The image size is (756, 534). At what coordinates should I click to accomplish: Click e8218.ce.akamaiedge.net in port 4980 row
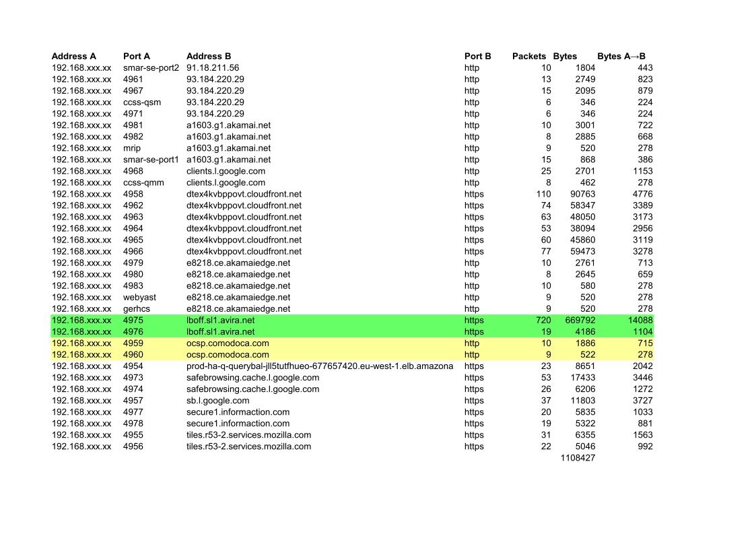tap(238, 275)
